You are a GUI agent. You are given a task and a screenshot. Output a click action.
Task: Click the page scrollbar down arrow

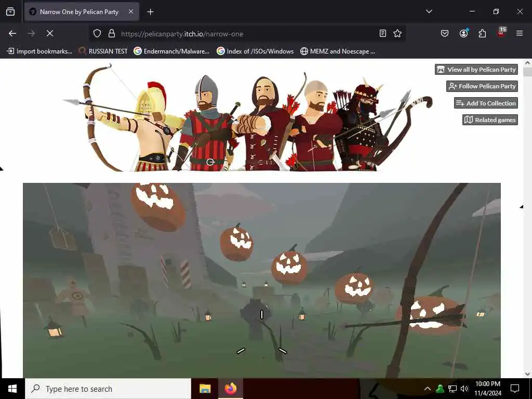[x=528, y=374]
